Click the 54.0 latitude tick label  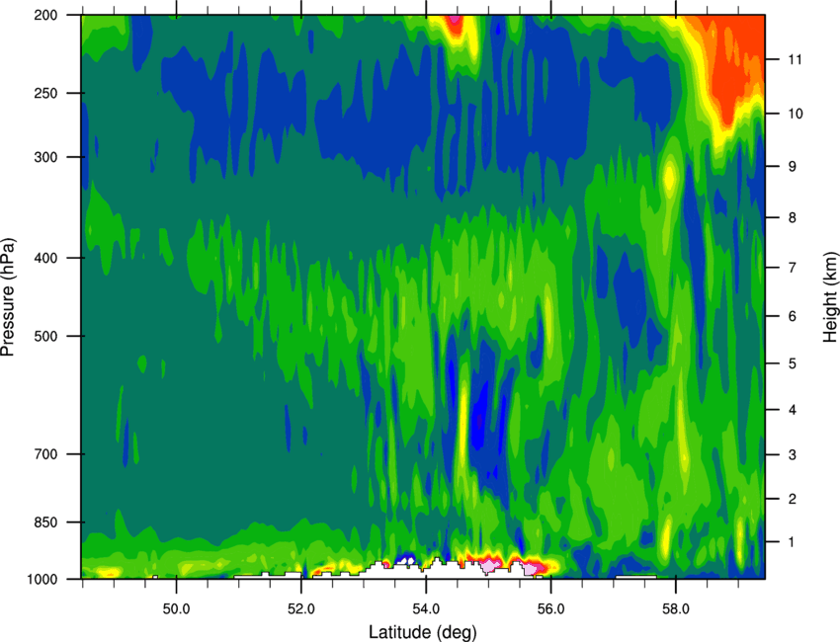tap(426, 609)
